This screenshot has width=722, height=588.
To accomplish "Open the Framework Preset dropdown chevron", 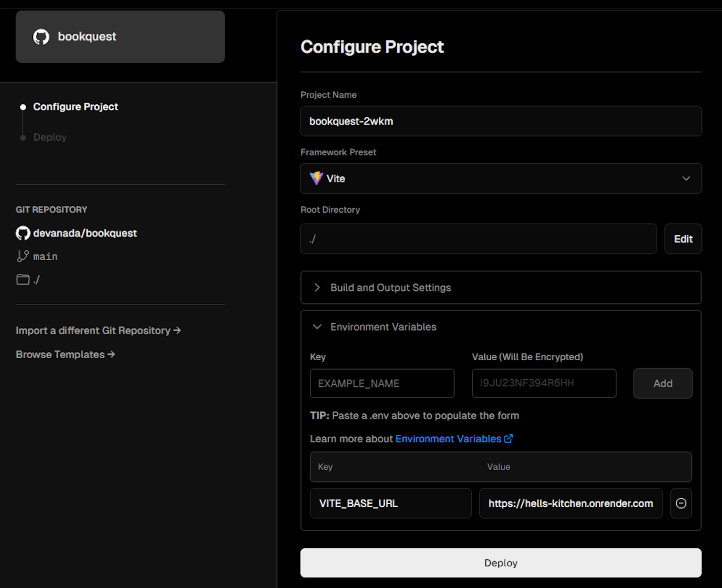I will pos(686,178).
